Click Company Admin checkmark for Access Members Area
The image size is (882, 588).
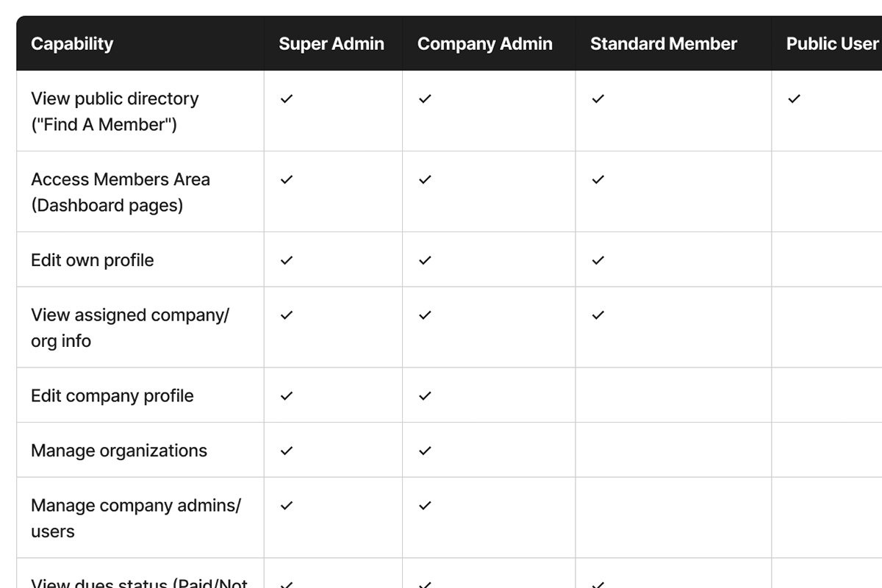[425, 179]
